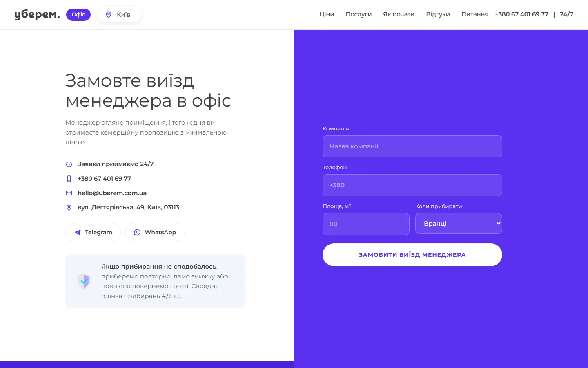
Task: Open the Київ city selector
Action: (119, 15)
